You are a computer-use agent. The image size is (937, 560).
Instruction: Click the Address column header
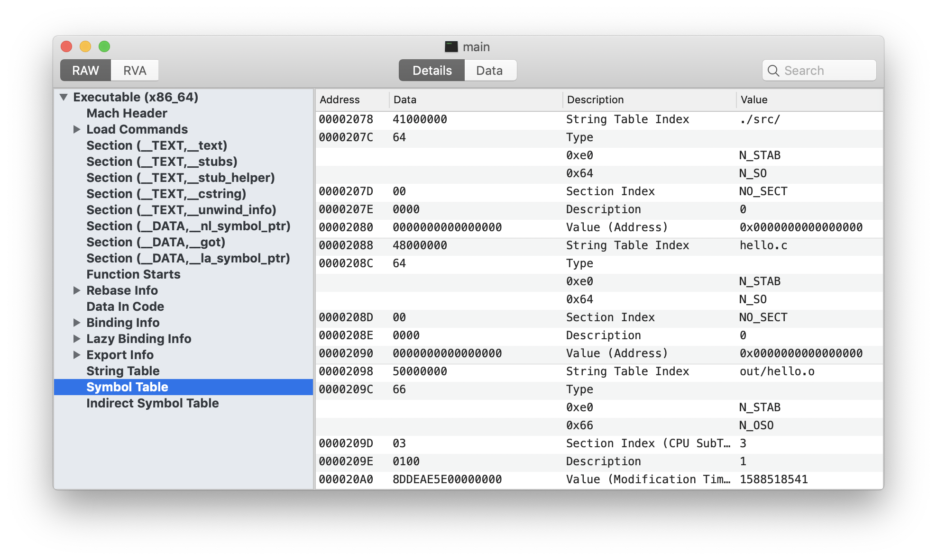tap(340, 100)
